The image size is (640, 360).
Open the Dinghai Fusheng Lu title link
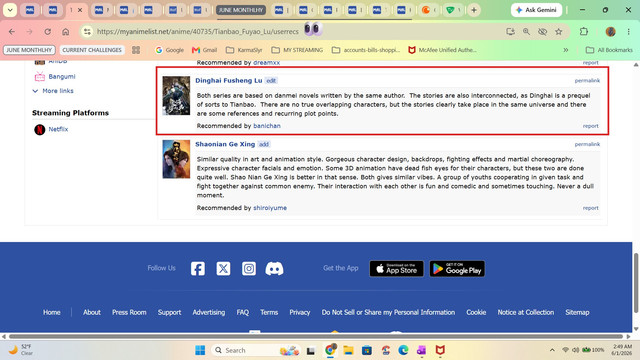tap(229, 80)
